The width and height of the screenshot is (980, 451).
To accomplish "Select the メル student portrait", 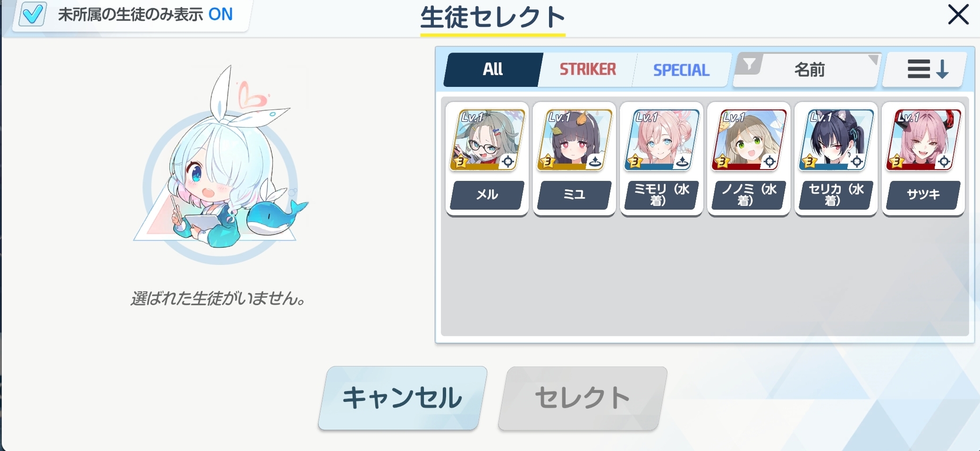I will click(487, 140).
